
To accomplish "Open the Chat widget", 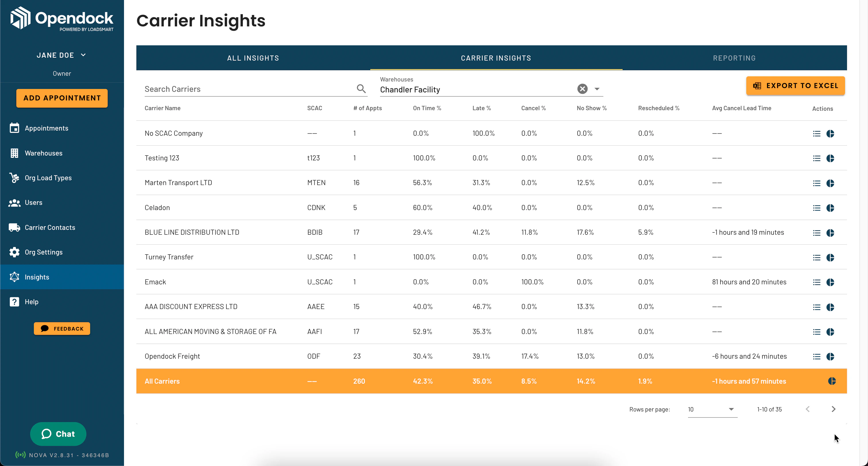I will (58, 434).
